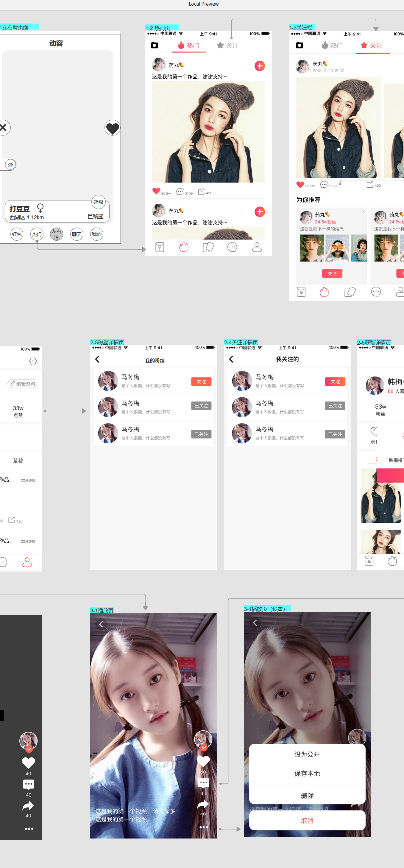Like the 关注栏 post dated 2018-3-13

pos(300,185)
